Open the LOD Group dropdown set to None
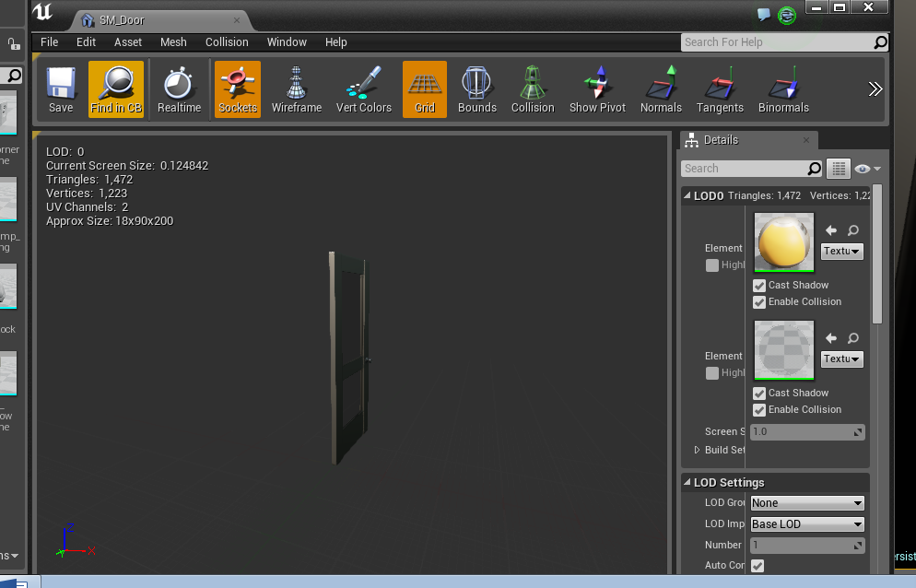 click(806, 502)
